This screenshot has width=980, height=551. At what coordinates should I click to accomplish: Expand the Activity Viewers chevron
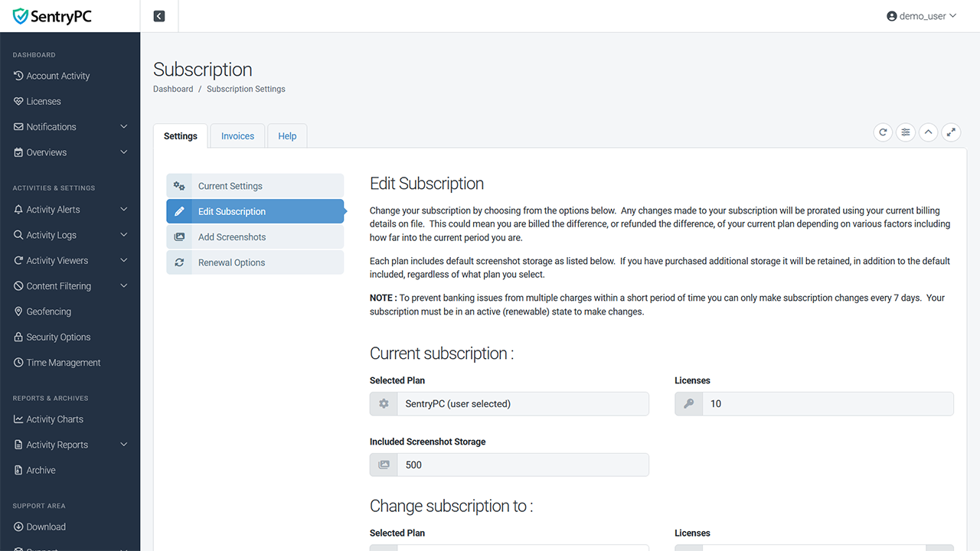click(x=124, y=260)
